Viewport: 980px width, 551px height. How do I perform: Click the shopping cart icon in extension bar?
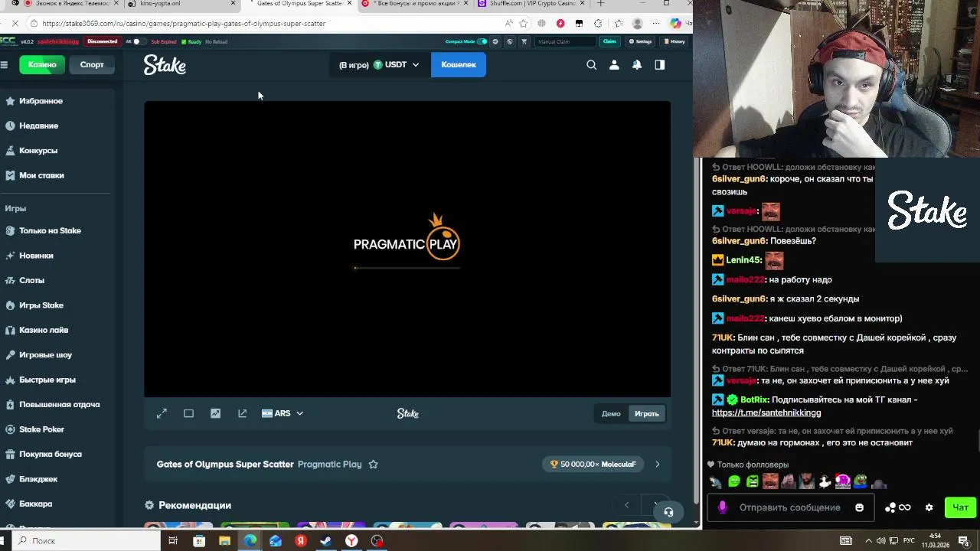[524, 41]
